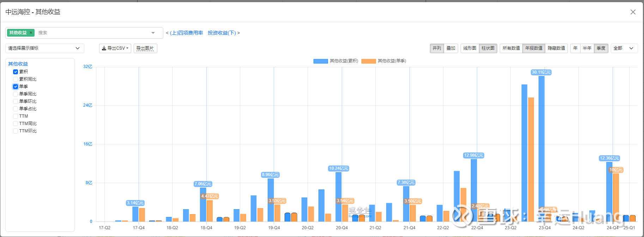Click the 20-Q4 x-axis label
The width and height of the screenshot is (644, 237).
[342, 228]
